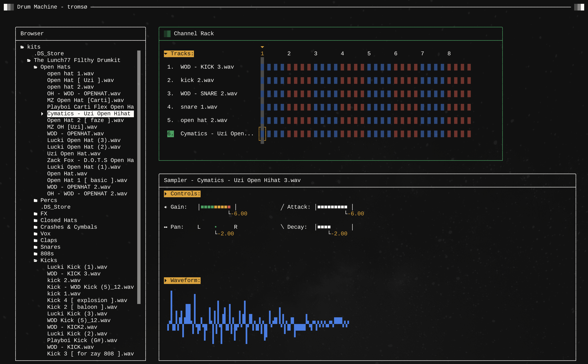Adjust the Gain level meter

coord(216,207)
